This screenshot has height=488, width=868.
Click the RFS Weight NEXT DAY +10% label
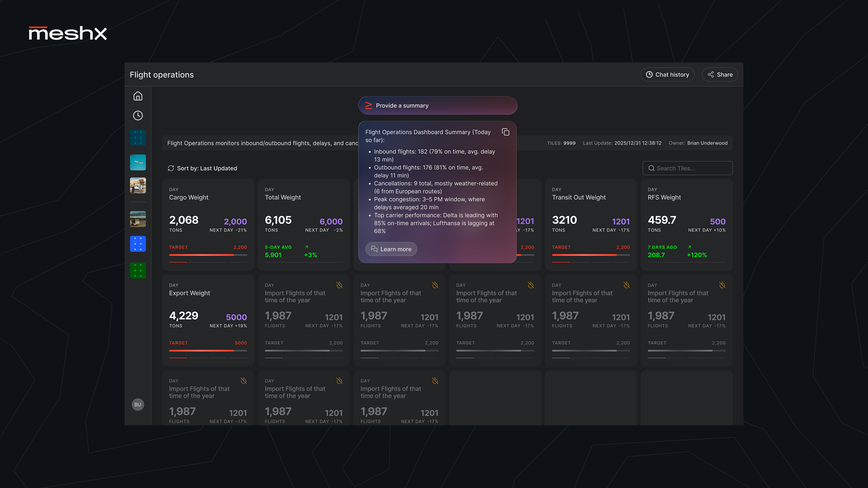(x=707, y=230)
